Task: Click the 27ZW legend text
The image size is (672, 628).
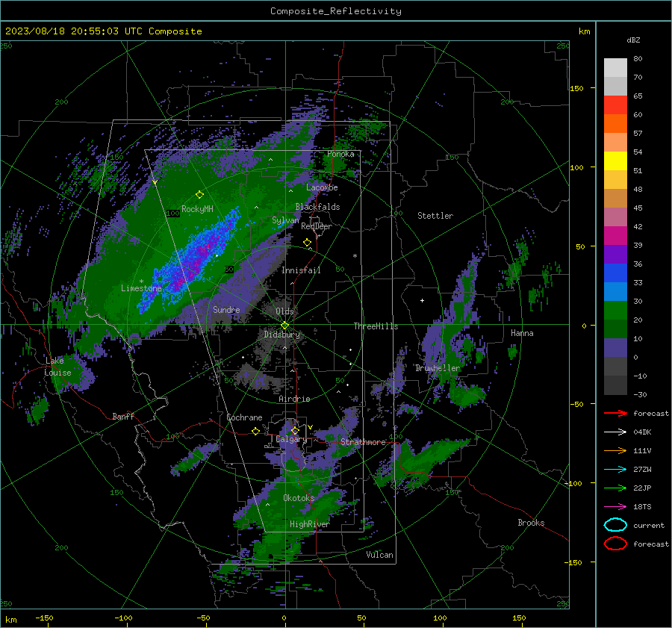Action: coord(642,470)
